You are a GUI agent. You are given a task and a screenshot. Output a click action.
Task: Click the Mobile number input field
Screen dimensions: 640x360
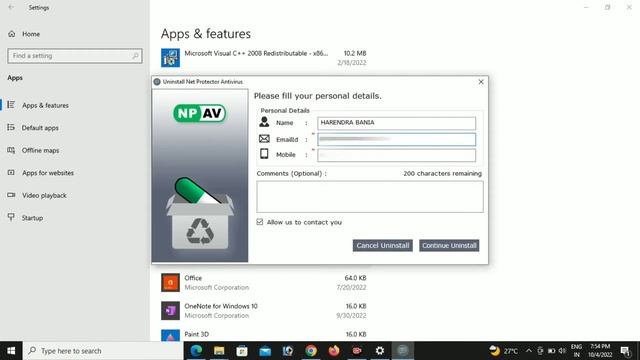[396, 155]
